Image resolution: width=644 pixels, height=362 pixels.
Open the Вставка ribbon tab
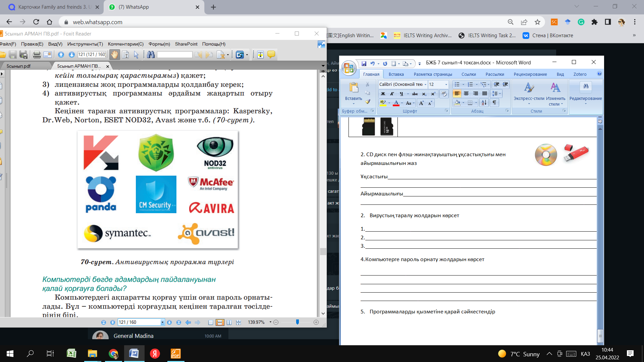tap(396, 74)
